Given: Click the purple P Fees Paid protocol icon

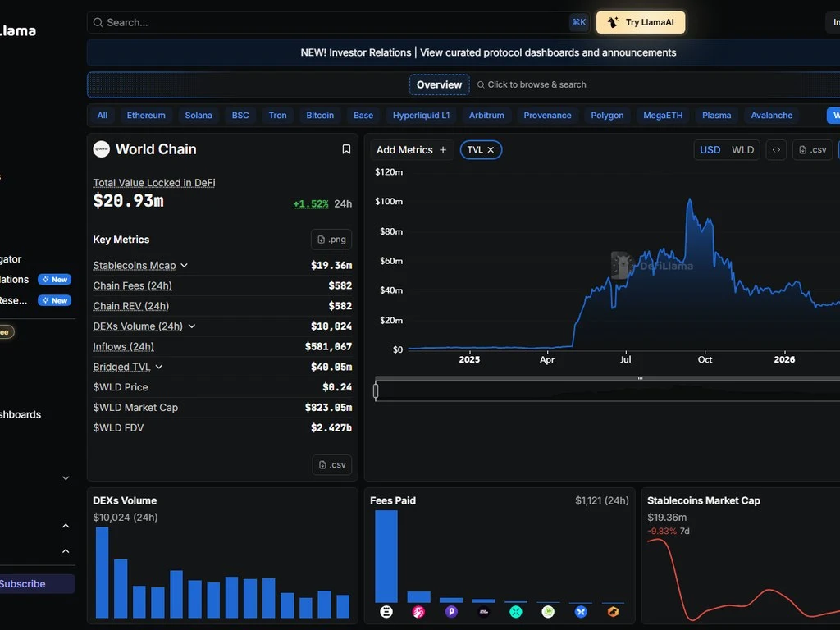Looking at the screenshot, I should [451, 612].
